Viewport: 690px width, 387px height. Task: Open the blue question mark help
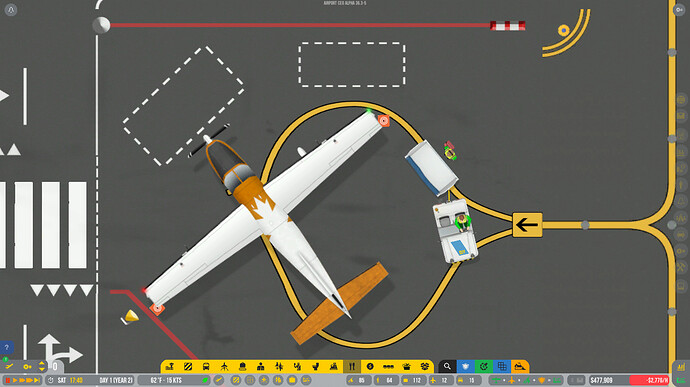(x=6, y=348)
